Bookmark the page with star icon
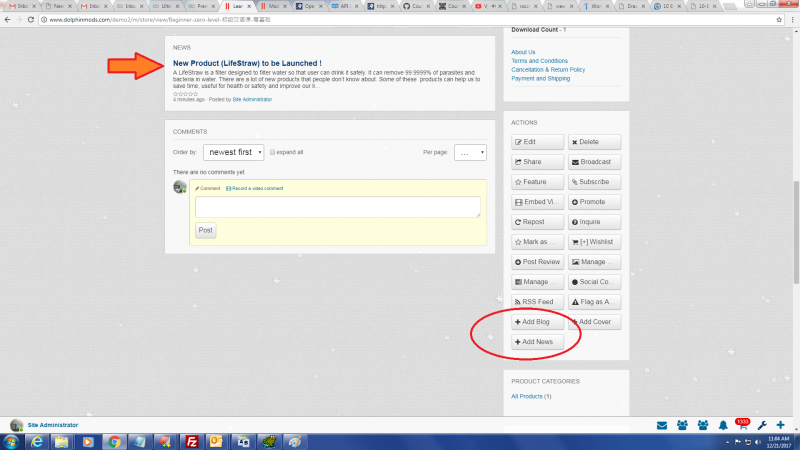The image size is (800, 450). [779, 19]
